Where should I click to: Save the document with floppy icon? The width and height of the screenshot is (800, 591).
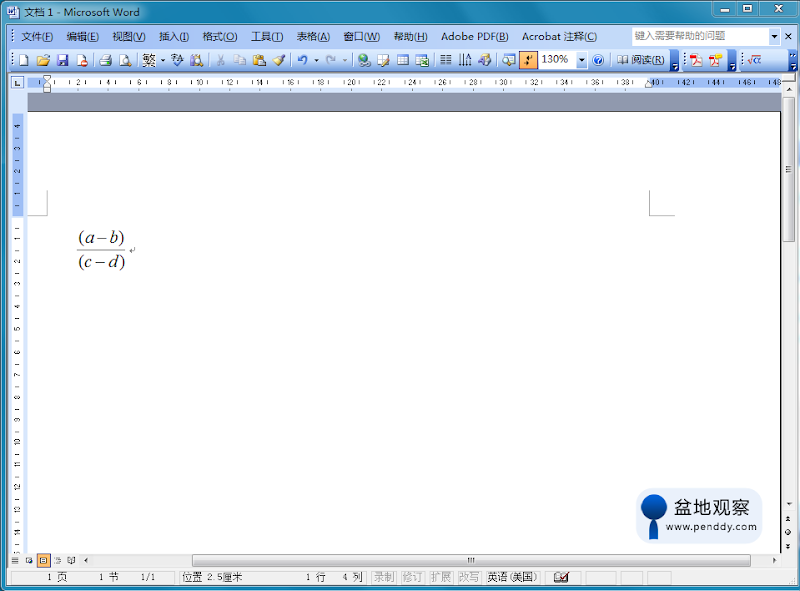62,60
